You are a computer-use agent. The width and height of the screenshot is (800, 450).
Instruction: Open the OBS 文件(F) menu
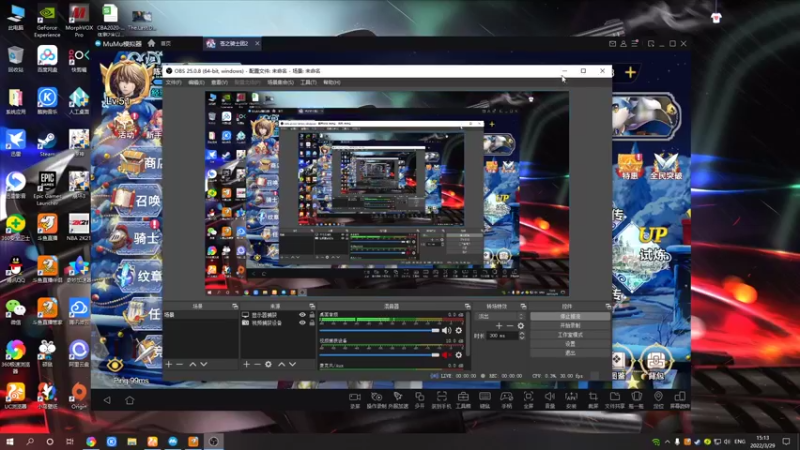pyautogui.click(x=173, y=82)
